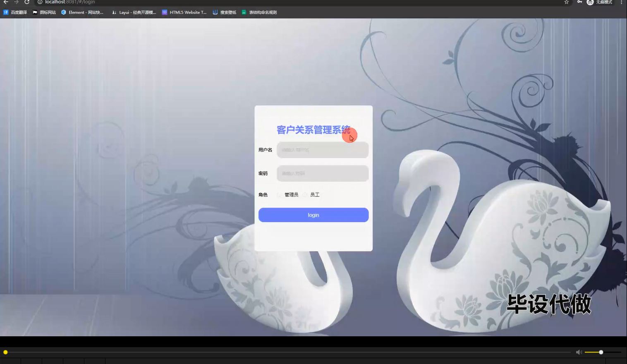The width and height of the screenshot is (627, 364).
Task: Open the password manager key icon
Action: (x=579, y=2)
